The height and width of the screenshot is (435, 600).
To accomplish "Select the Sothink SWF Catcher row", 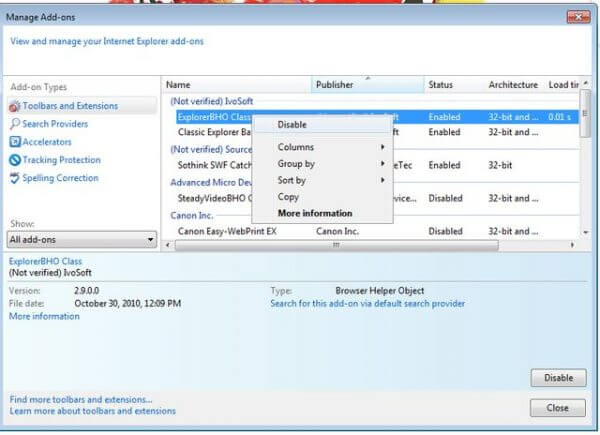I will click(x=377, y=165).
